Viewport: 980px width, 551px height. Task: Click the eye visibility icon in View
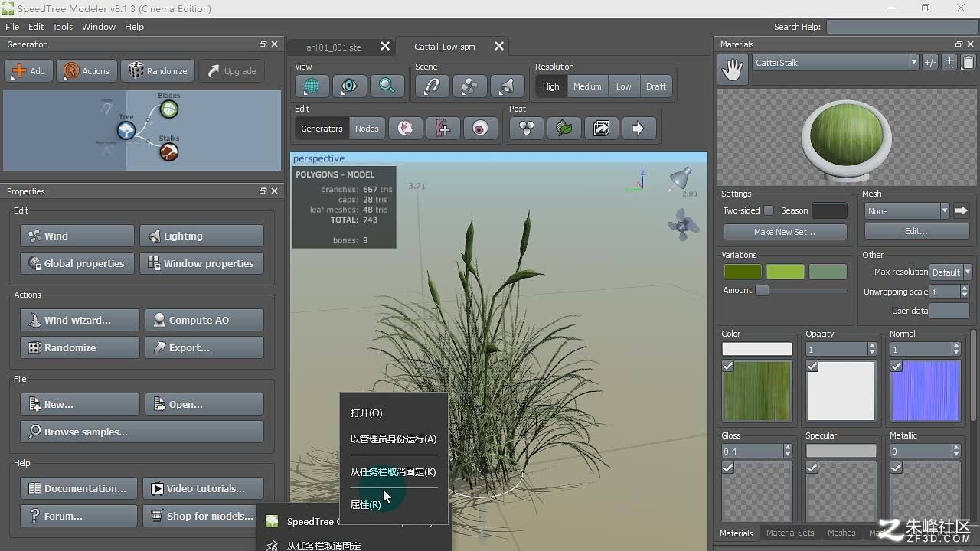click(x=349, y=86)
